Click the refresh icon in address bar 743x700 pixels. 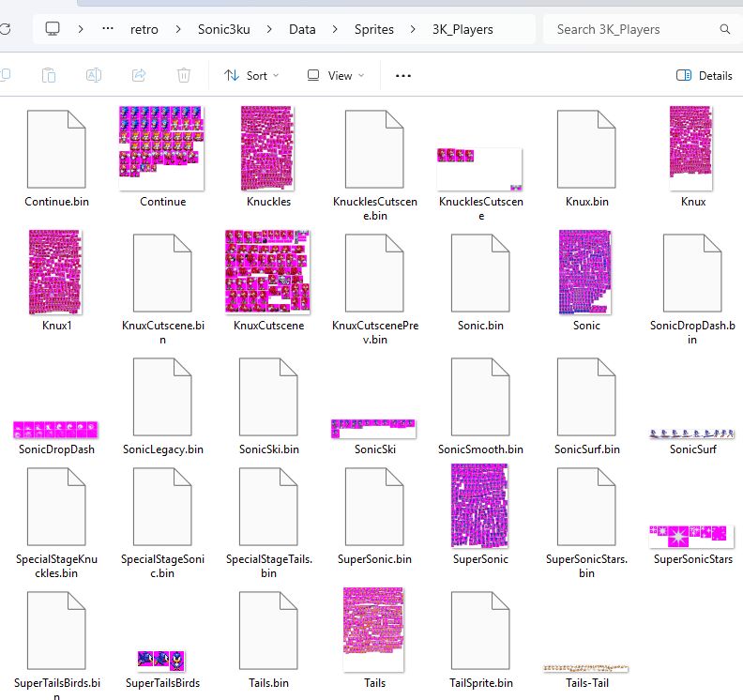coord(6,29)
